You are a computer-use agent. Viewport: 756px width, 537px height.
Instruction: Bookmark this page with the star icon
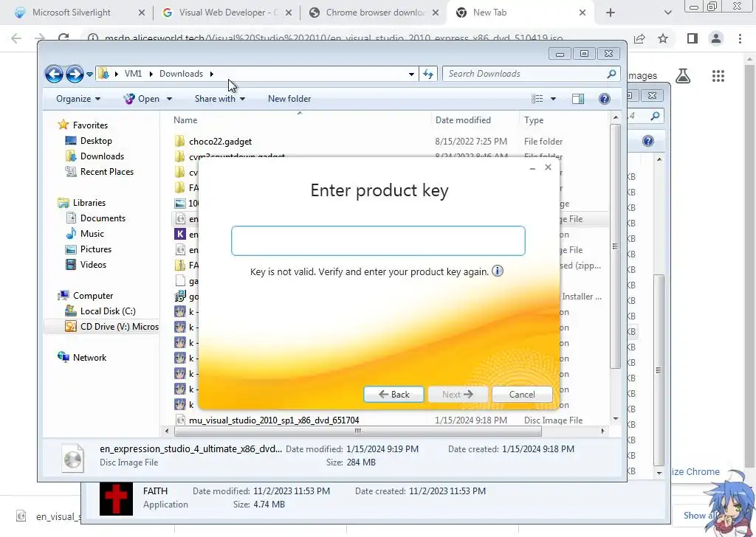tap(663, 38)
